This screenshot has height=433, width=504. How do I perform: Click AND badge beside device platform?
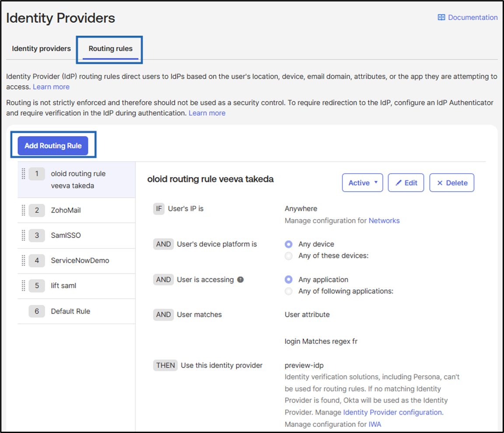click(x=163, y=244)
